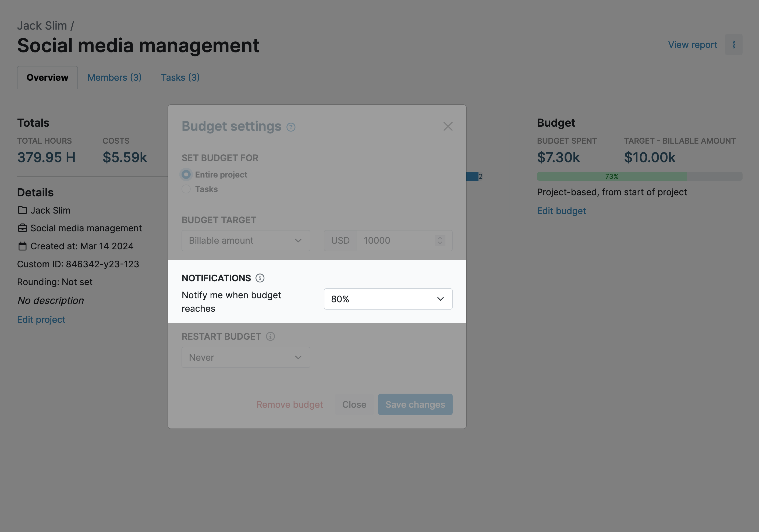Open Edit budget settings
The height and width of the screenshot is (532, 759).
(x=561, y=211)
